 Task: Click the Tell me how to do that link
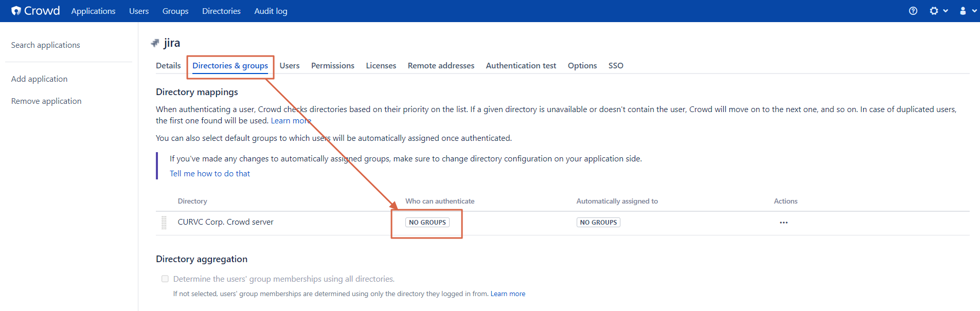tap(210, 173)
